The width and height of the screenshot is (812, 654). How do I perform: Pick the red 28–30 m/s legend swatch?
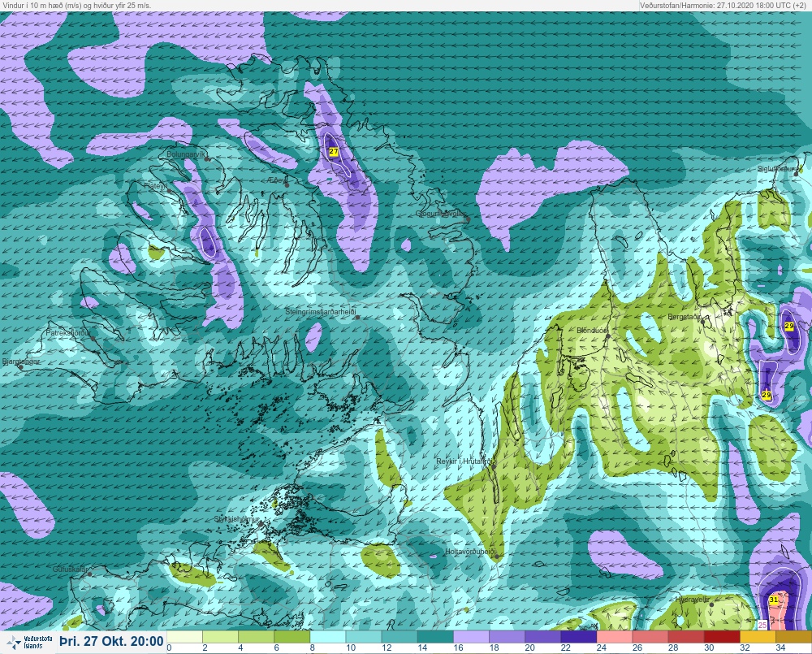click(686, 637)
